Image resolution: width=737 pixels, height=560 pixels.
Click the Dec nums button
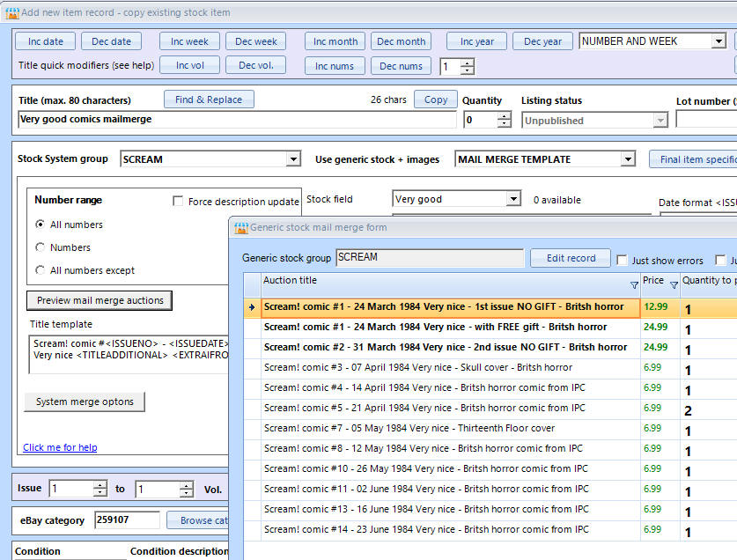[x=401, y=66]
